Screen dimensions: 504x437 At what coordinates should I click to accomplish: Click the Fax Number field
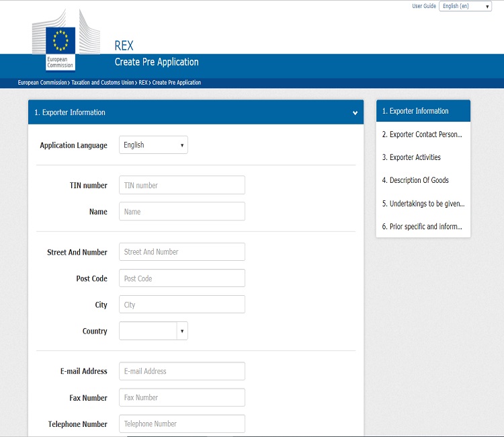(182, 397)
